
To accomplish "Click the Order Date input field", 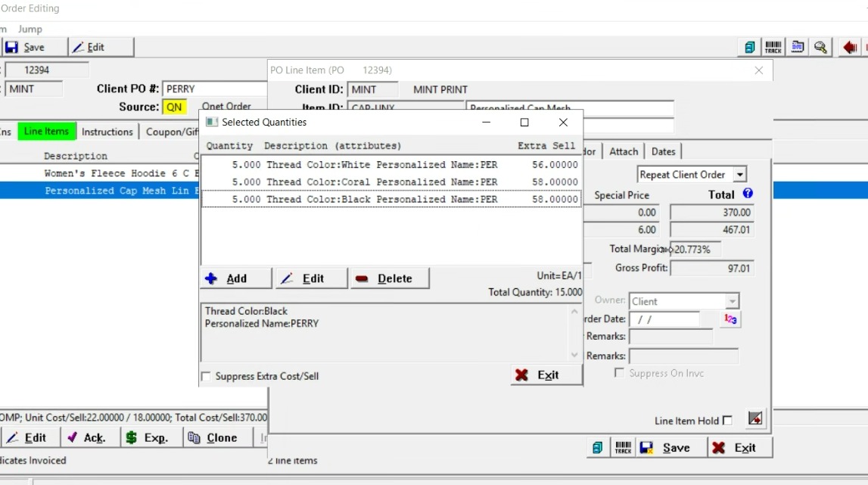I will pos(664,319).
